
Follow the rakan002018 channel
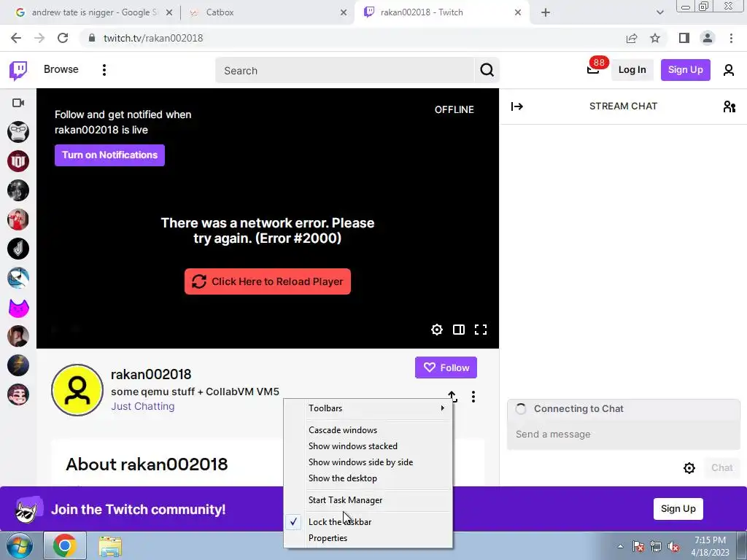coord(446,367)
